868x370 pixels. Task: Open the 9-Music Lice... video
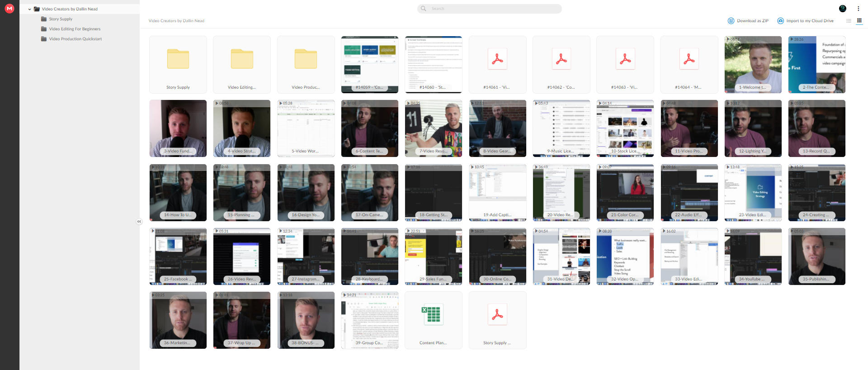(x=561, y=128)
